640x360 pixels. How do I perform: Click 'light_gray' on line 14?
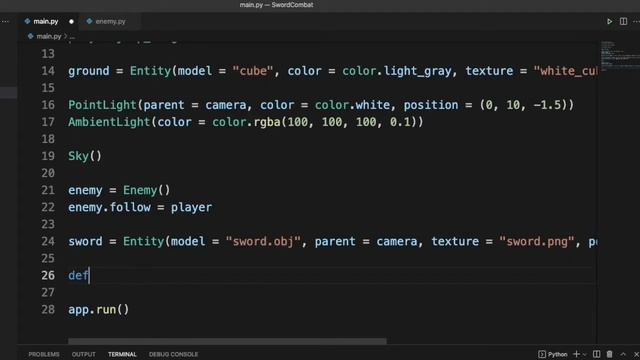point(418,71)
